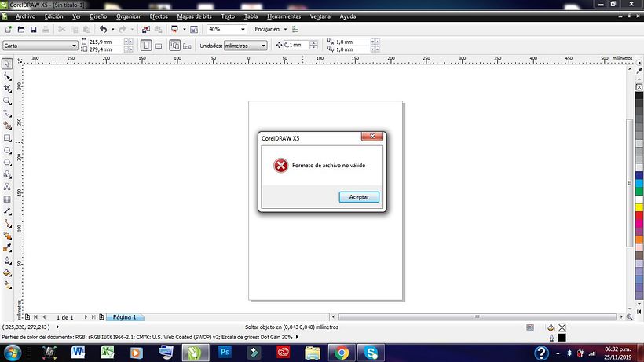
Task: Expand the Undo history dropdown arrow
Action: [112, 30]
